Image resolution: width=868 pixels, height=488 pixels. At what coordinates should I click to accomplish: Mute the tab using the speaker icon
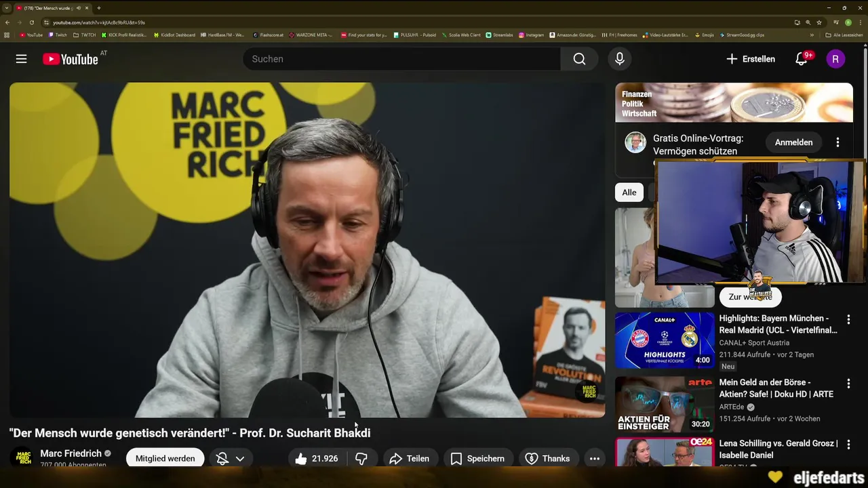79,8
